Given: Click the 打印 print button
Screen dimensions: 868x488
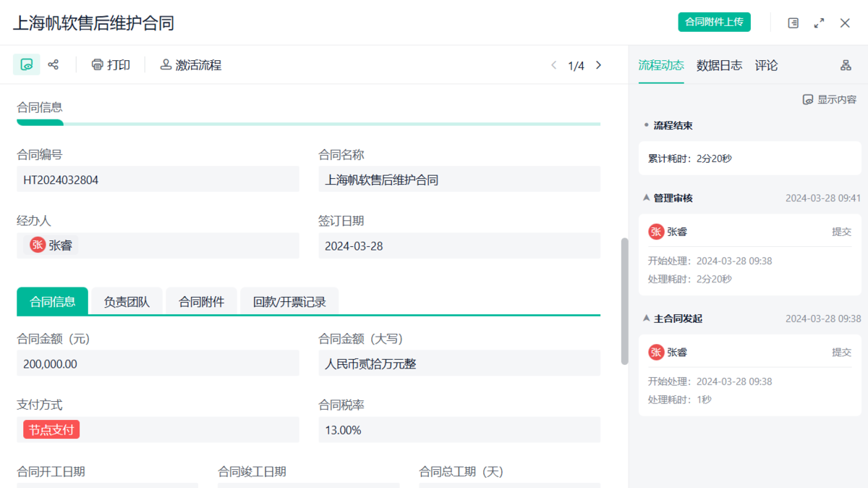Looking at the screenshot, I should pos(111,64).
